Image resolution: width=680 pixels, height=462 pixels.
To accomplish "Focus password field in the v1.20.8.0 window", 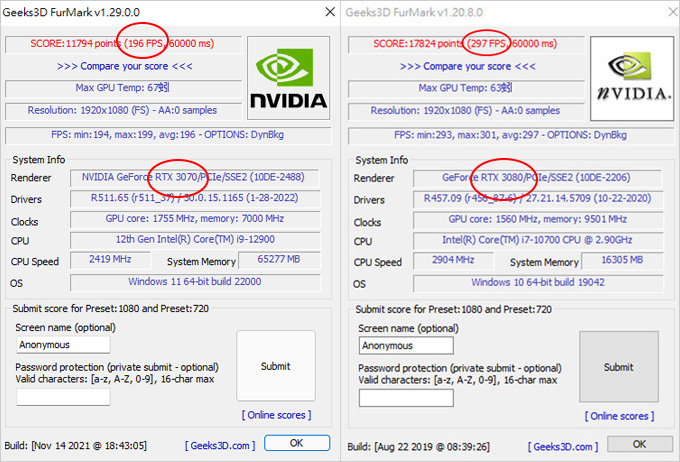I will tap(406, 398).
